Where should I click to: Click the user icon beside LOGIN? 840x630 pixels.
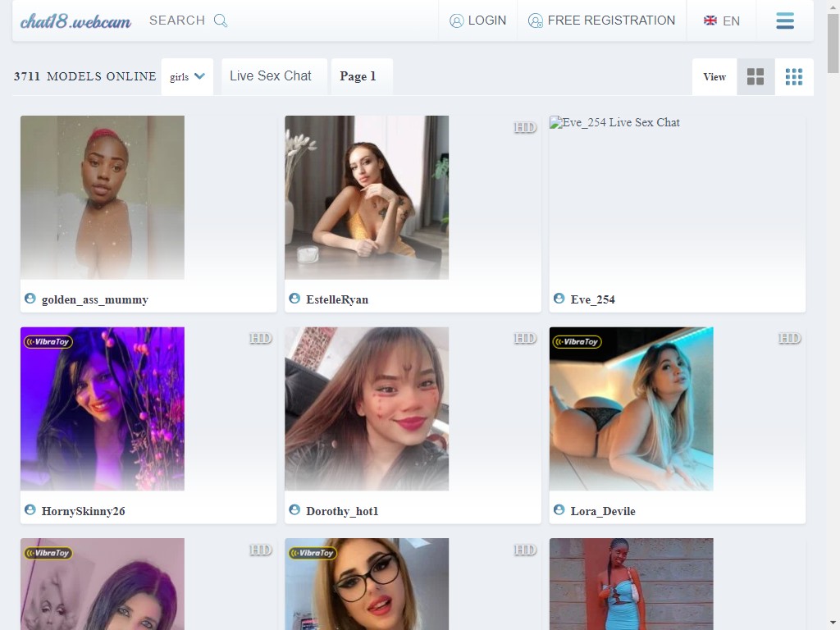point(457,21)
